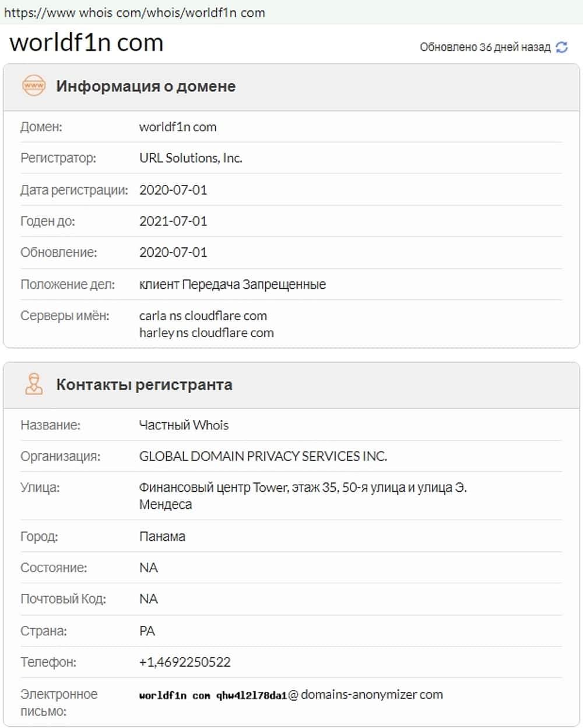Click the country code PA value
The height and width of the screenshot is (728, 583).
pos(147,631)
